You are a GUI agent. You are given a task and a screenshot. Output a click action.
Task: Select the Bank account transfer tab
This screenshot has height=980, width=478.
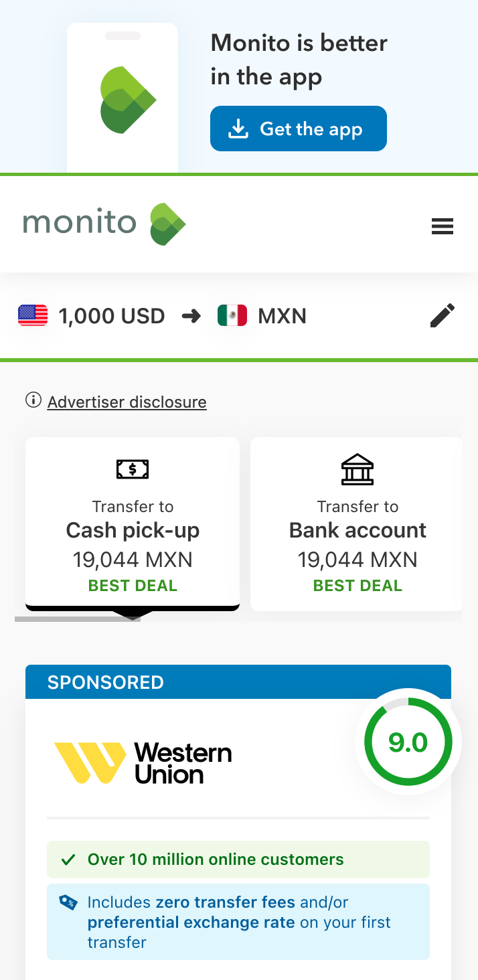click(x=356, y=524)
